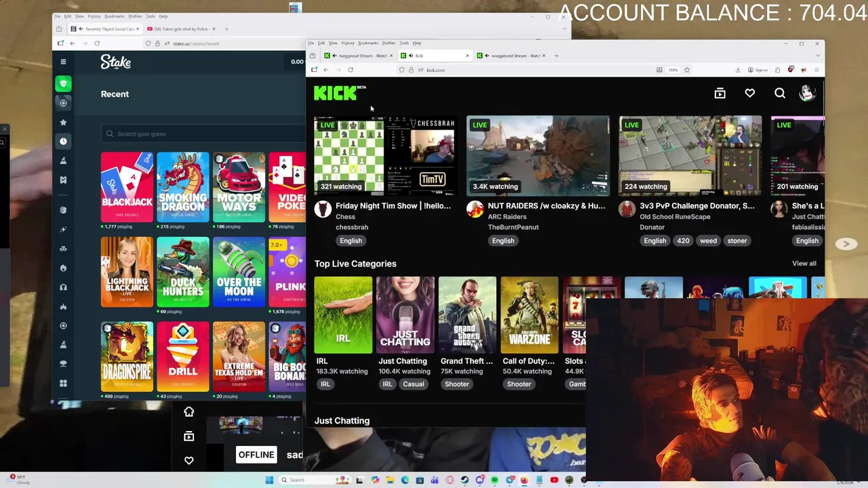Advance the featured streams carousel right arrow

point(846,243)
